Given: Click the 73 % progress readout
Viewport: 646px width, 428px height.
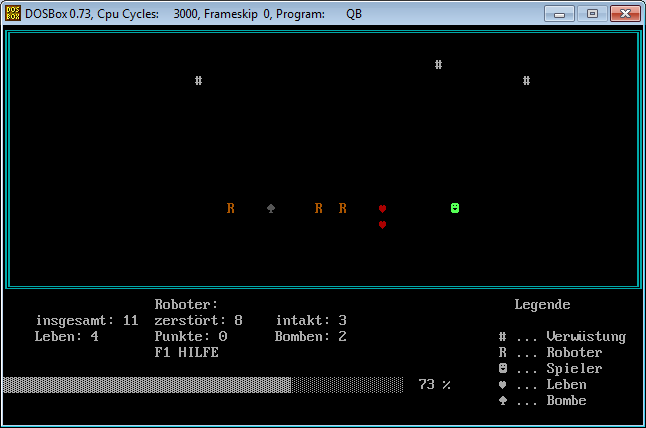Looking at the screenshot, I should (434, 385).
